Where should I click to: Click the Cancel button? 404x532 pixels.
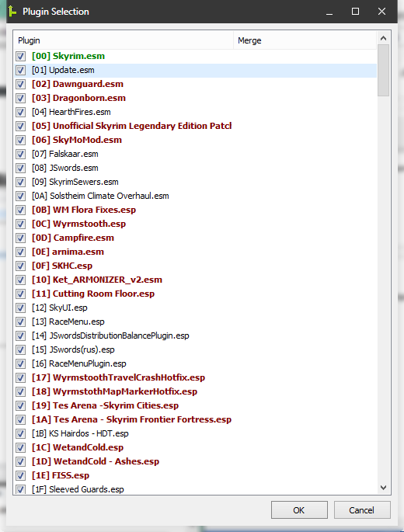point(362,510)
